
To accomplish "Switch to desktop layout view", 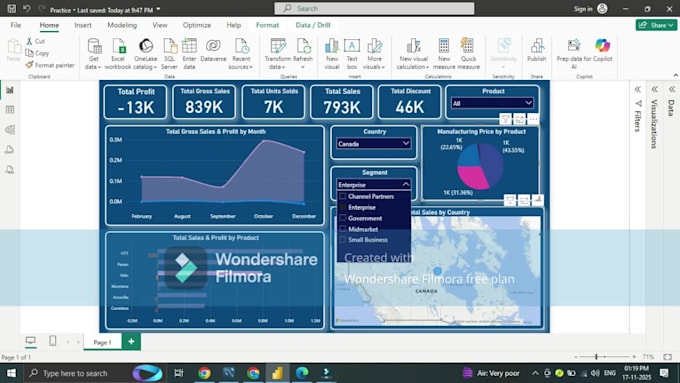I will pos(30,341).
